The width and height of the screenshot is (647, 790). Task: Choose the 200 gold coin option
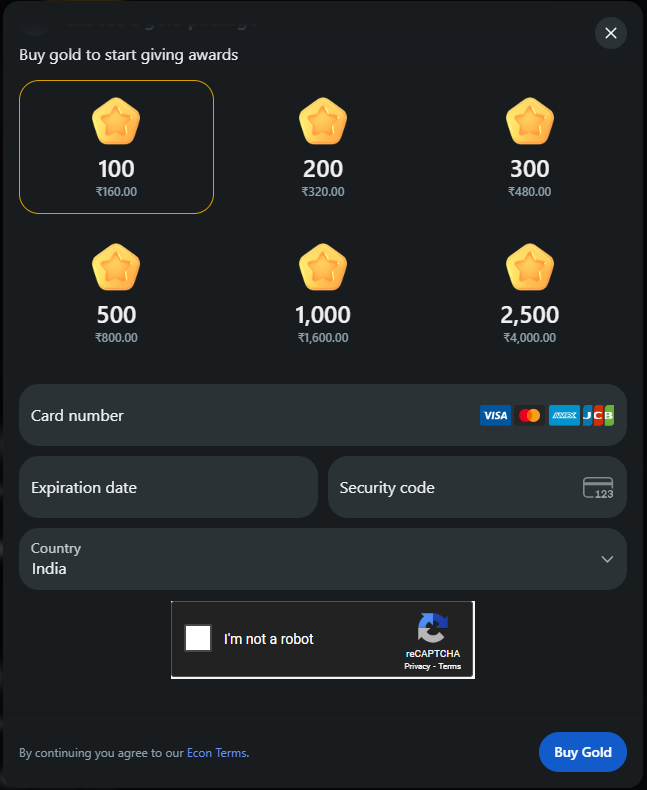[323, 147]
